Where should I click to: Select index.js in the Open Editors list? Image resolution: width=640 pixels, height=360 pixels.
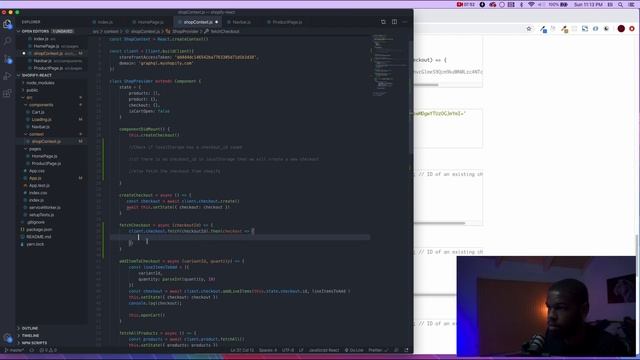pyautogui.click(x=41, y=39)
